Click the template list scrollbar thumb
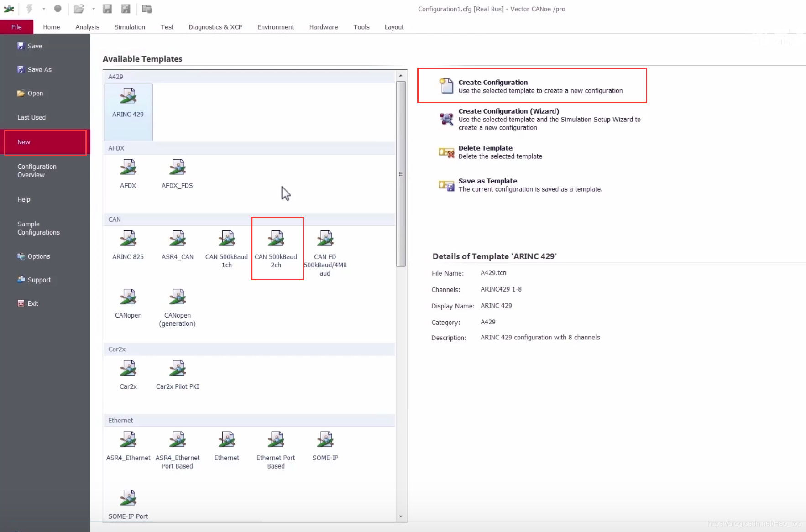806x532 pixels. (401, 174)
